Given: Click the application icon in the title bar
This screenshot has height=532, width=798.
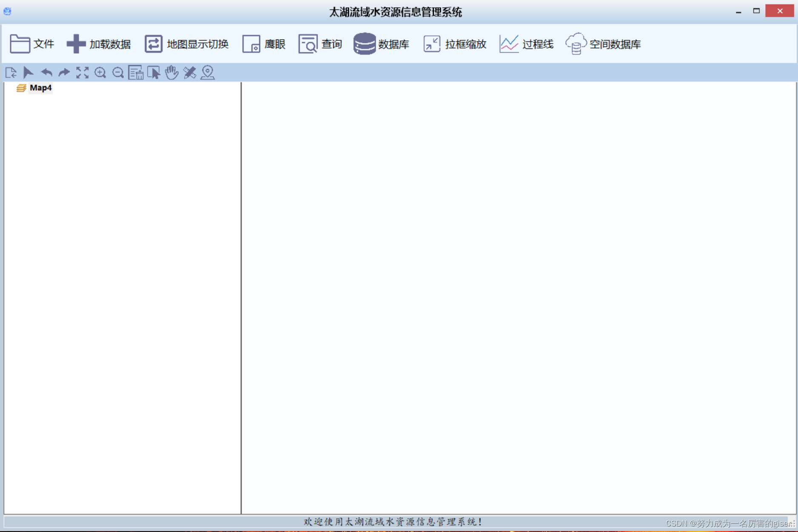Looking at the screenshot, I should pyautogui.click(x=7, y=11).
